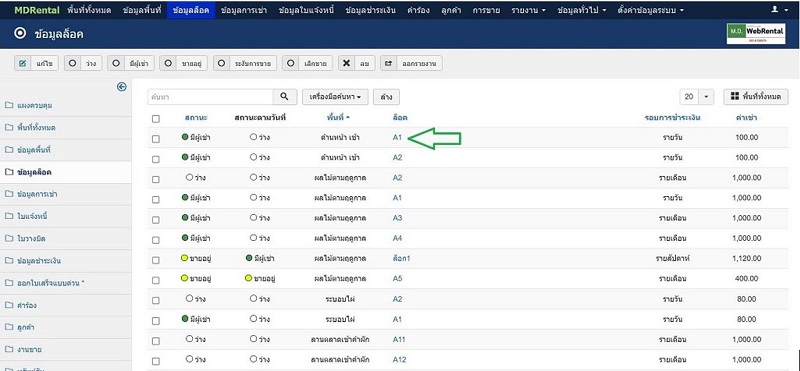Image resolution: width=800 pixels, height=371 pixels.
Task: Open ข้อมูลการเช่า in top navigation
Action: pyautogui.click(x=245, y=10)
